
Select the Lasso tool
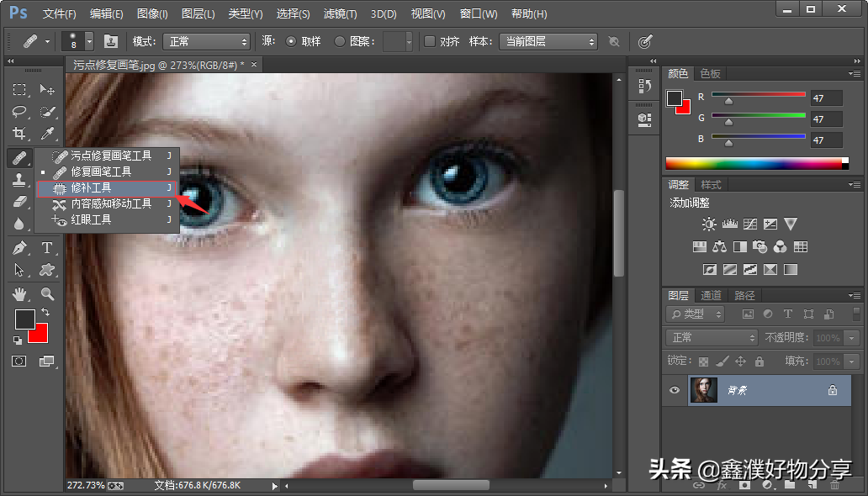pos(19,111)
